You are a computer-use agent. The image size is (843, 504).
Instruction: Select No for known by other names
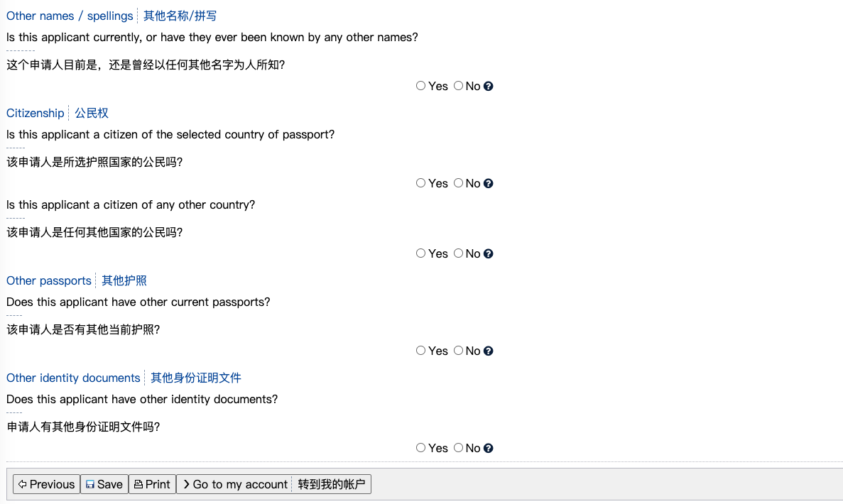point(458,85)
